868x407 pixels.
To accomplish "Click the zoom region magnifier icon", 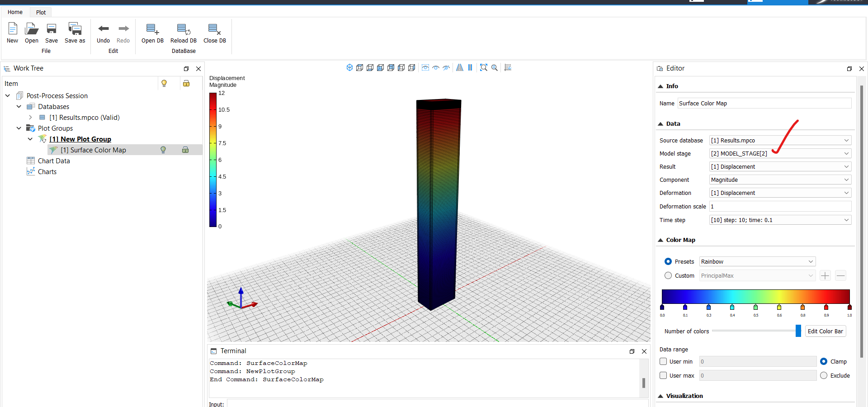I will [x=495, y=67].
